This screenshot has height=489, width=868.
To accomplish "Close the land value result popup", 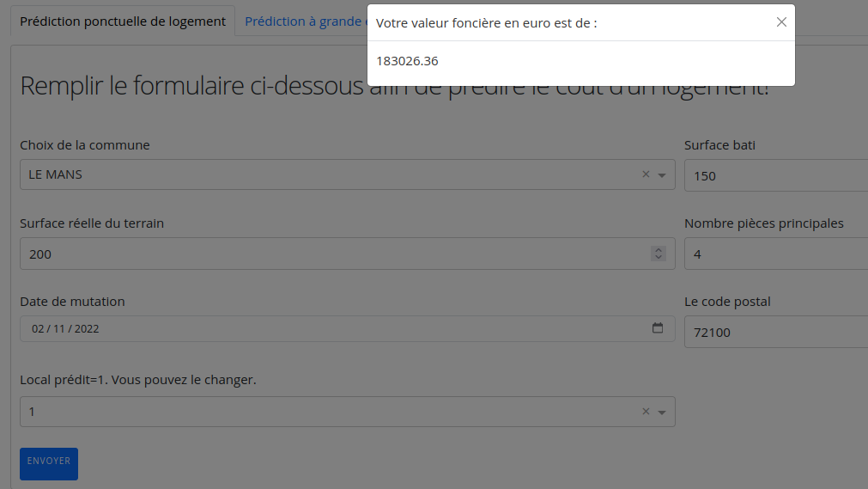I will coord(780,22).
